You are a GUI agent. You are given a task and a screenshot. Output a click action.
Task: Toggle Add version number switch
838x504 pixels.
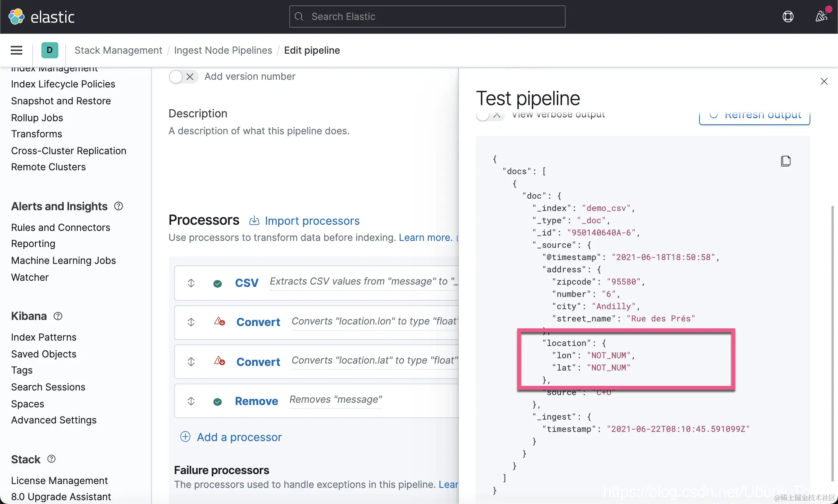183,77
